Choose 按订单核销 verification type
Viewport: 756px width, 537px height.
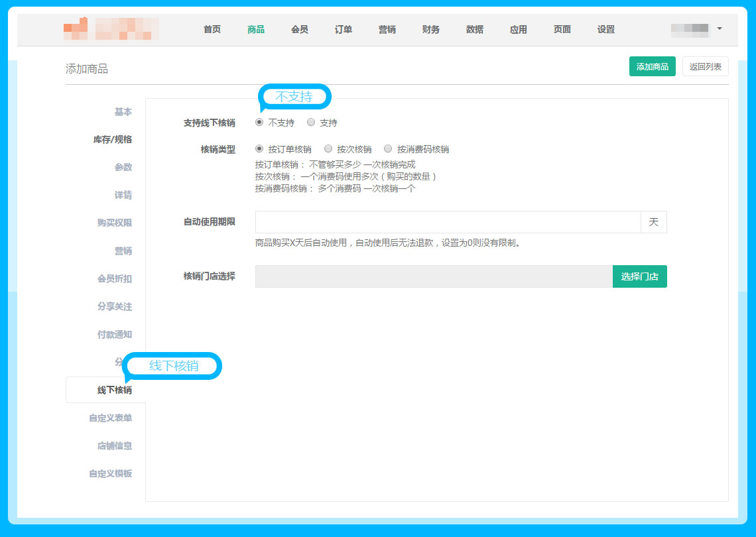[259, 149]
